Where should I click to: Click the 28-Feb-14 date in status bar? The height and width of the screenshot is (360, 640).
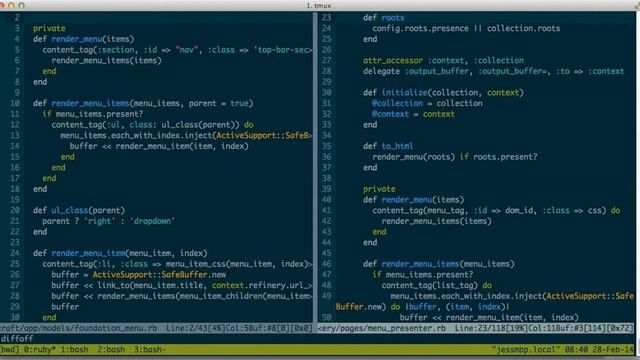tap(613, 350)
